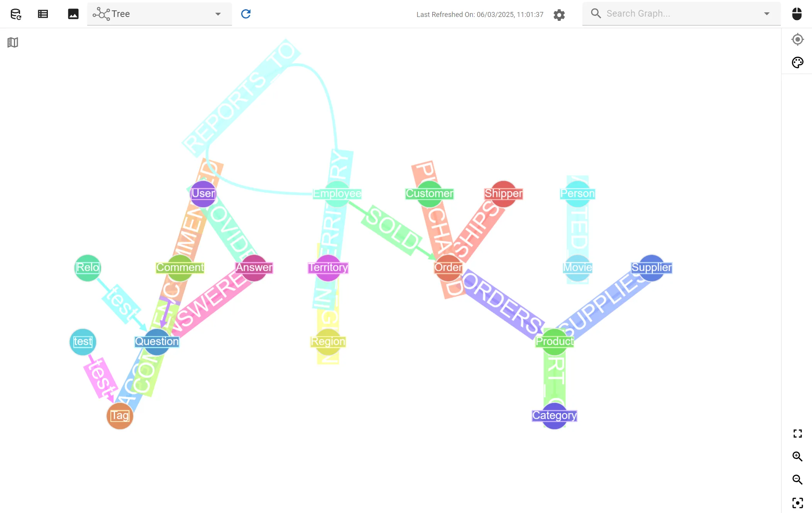Click the mouse mode icon

click(797, 14)
